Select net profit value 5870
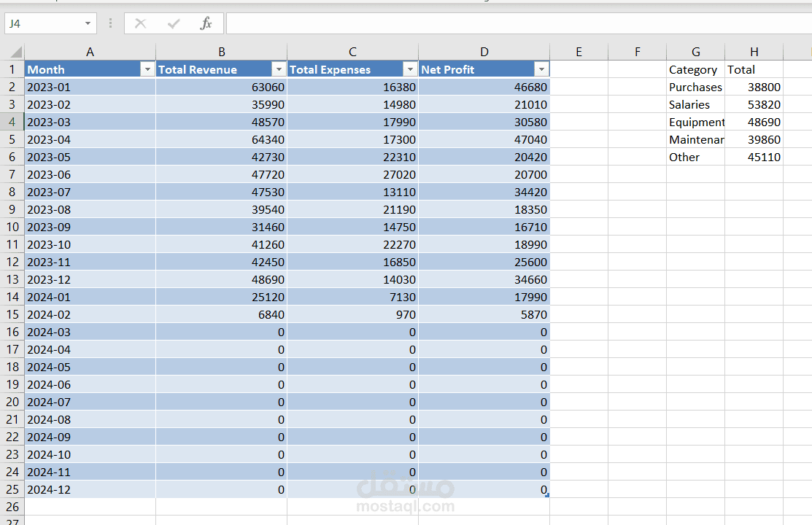The image size is (812, 525). pyautogui.click(x=484, y=314)
